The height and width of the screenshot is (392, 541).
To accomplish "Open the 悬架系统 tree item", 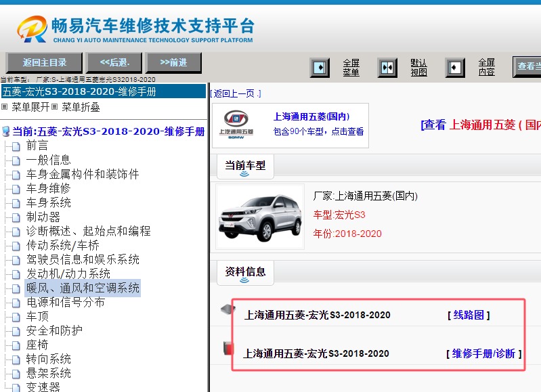I will tap(49, 373).
